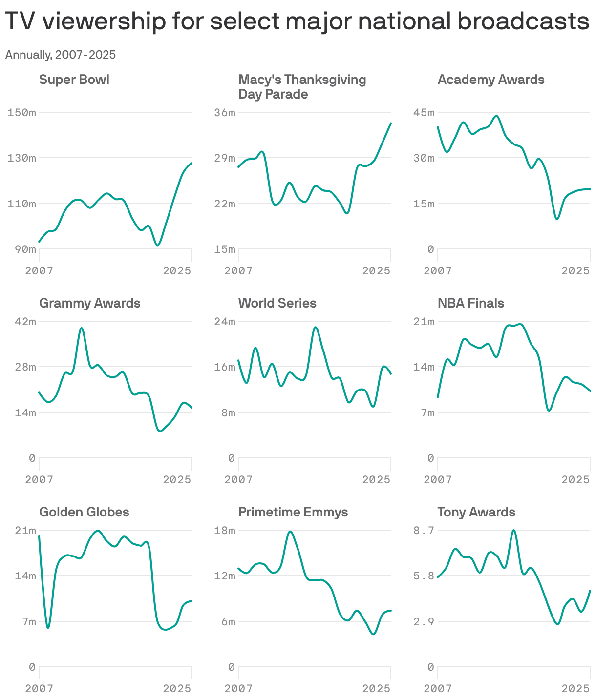The width and height of the screenshot is (596, 700).
Task: Click the Golden Globes chart heading
Action: click(x=84, y=512)
